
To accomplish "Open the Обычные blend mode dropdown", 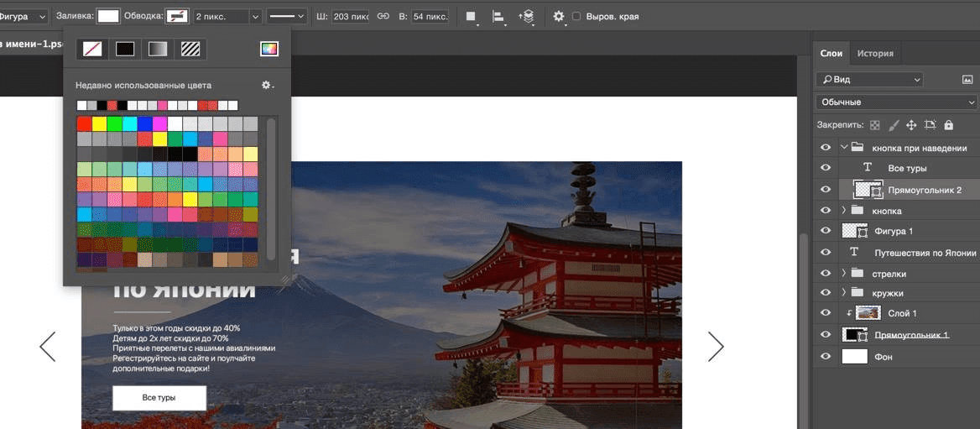I will coord(895,102).
